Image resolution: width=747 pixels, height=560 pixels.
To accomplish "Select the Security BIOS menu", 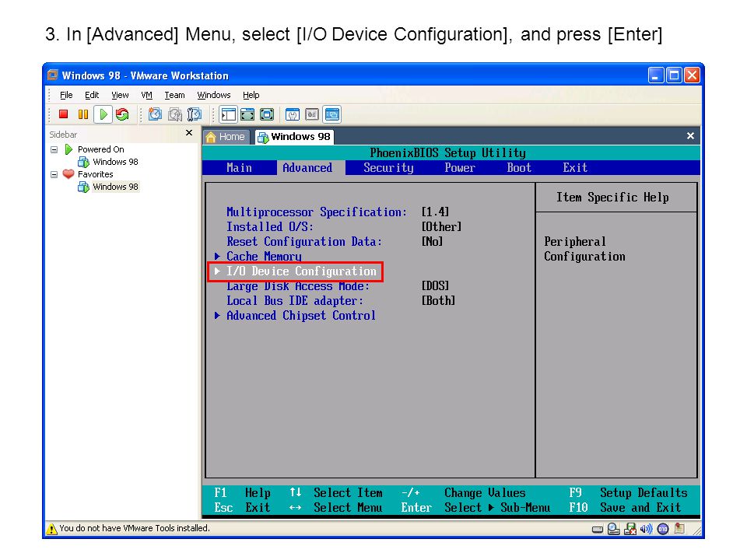I will 388,168.
